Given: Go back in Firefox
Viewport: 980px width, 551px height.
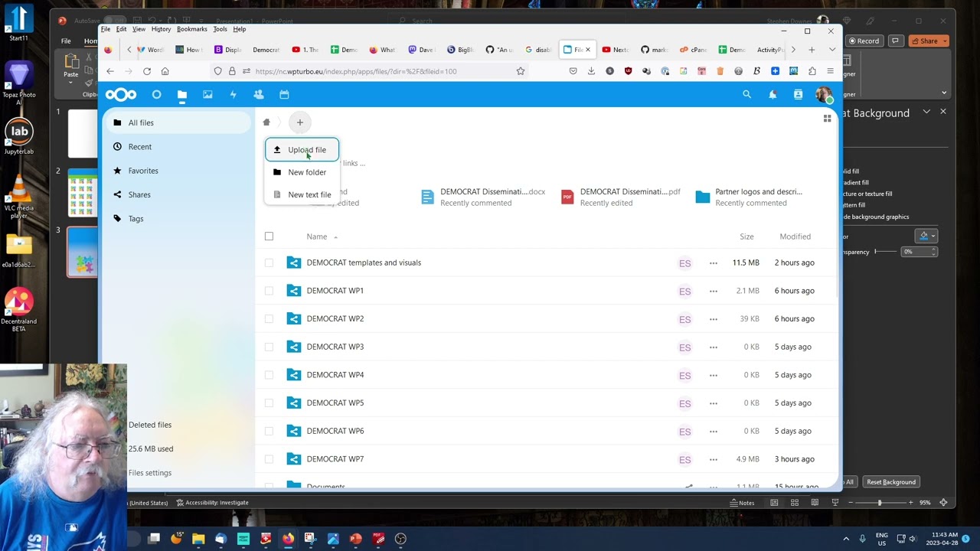Looking at the screenshot, I should (x=110, y=71).
